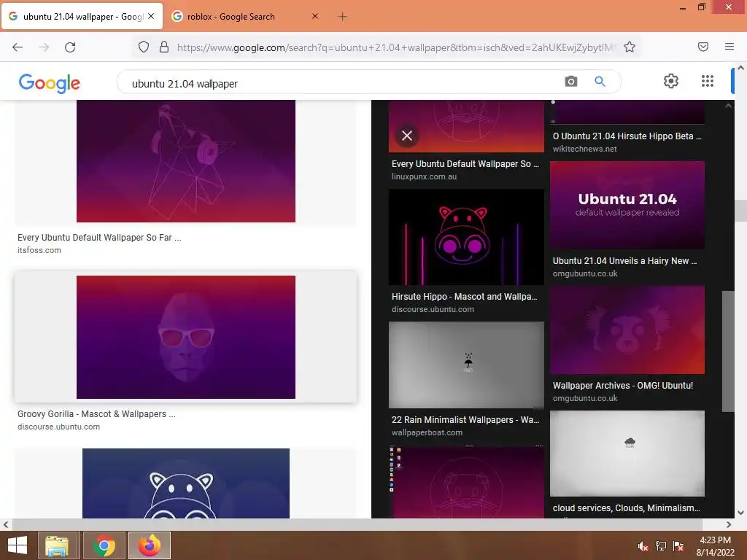Click the Google logo
Image resolution: width=747 pixels, height=560 pixels.
click(49, 83)
